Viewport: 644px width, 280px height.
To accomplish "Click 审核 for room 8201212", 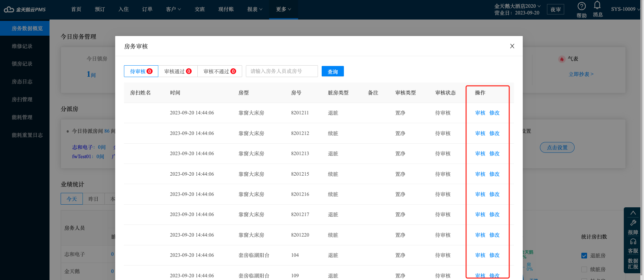I will [480, 134].
